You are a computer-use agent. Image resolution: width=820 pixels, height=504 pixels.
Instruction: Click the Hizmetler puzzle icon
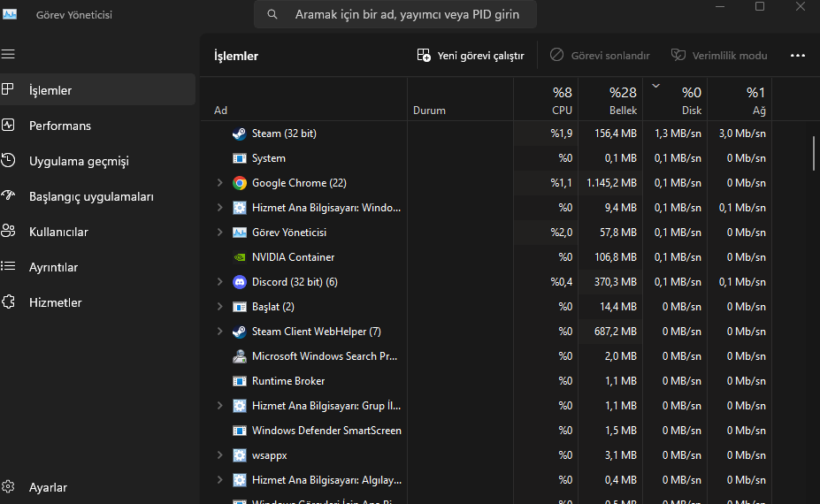coord(8,302)
